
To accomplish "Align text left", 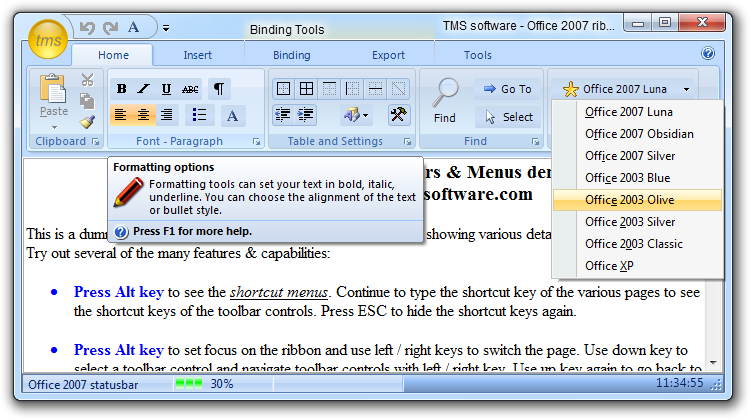I will (x=121, y=115).
